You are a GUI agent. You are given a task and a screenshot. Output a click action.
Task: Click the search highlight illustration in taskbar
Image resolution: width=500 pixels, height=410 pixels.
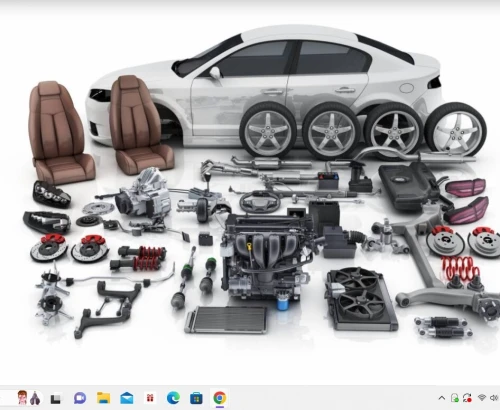tap(29, 398)
